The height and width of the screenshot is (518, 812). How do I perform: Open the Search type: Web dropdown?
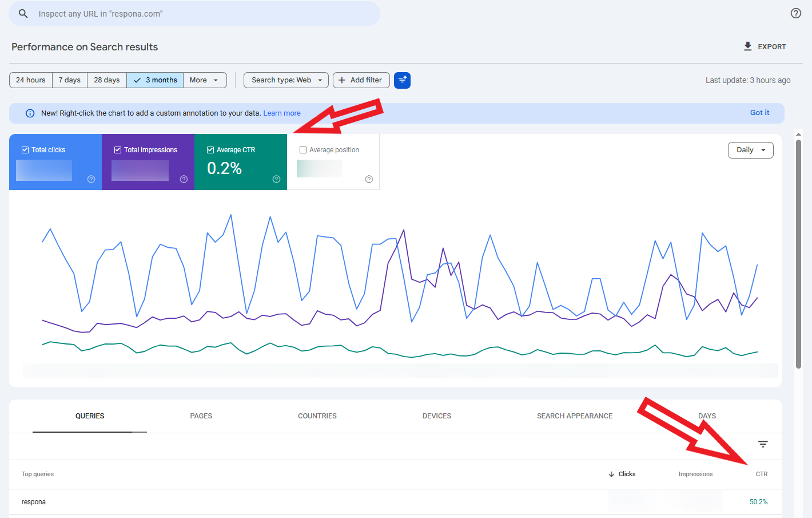[285, 80]
